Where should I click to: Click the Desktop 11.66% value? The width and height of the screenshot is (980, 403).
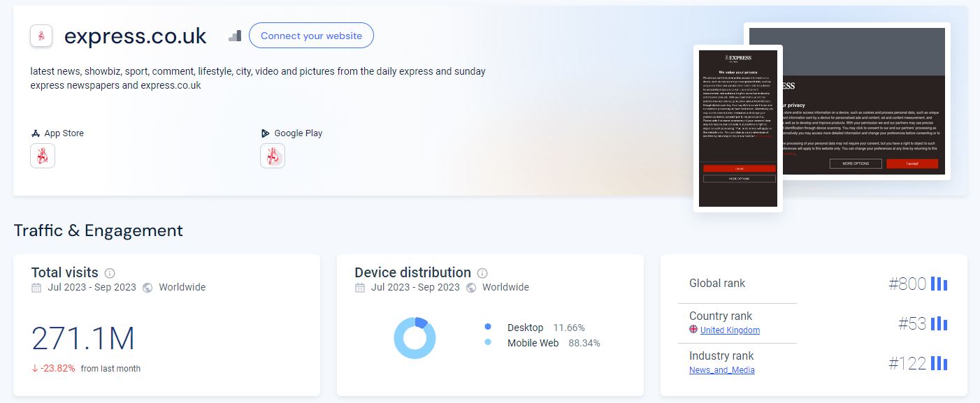coord(569,328)
